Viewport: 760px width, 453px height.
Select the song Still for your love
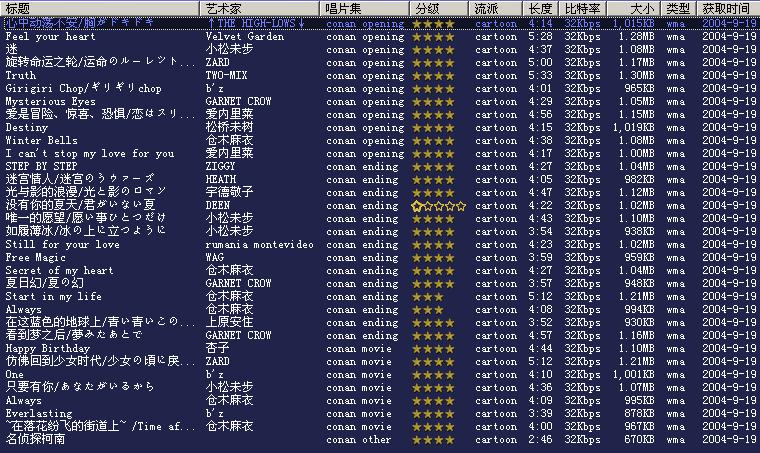point(63,245)
